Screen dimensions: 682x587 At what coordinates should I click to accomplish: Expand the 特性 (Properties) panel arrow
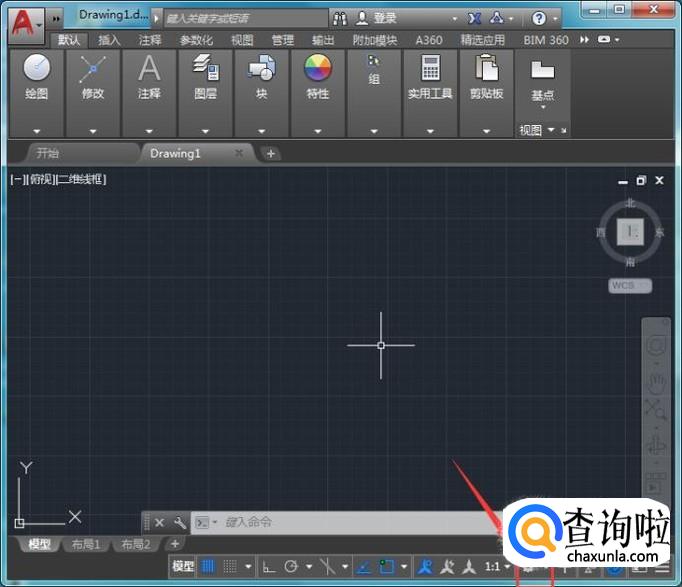tap(317, 131)
